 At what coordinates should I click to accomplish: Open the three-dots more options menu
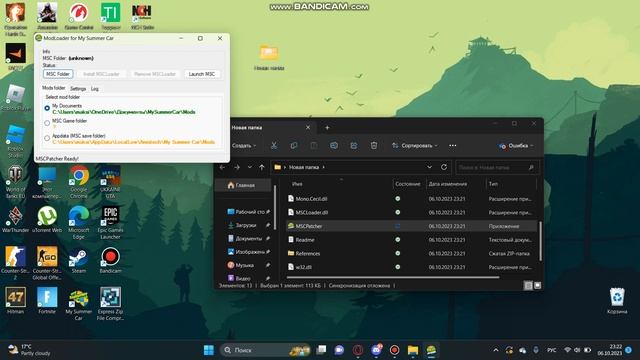pyautogui.click(x=453, y=146)
